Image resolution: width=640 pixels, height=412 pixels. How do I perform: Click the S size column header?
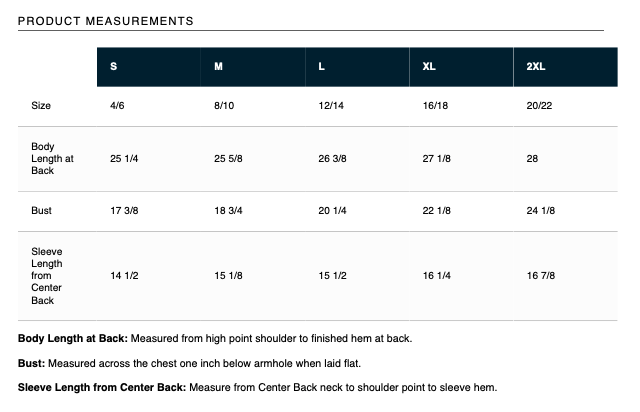tap(114, 66)
